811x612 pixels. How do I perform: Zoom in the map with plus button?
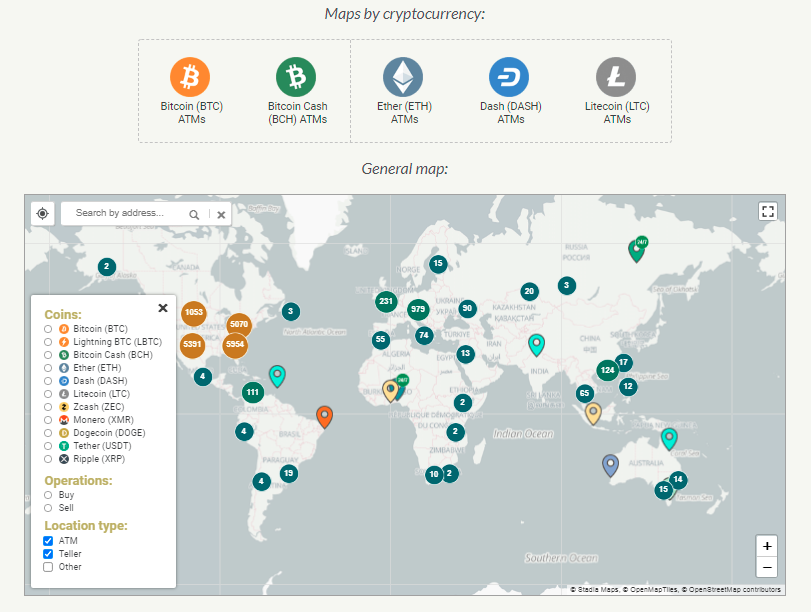pyautogui.click(x=767, y=546)
